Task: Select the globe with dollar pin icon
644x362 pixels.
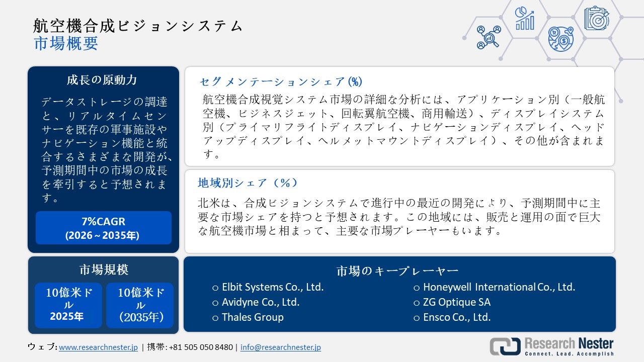Action: (x=560, y=39)
